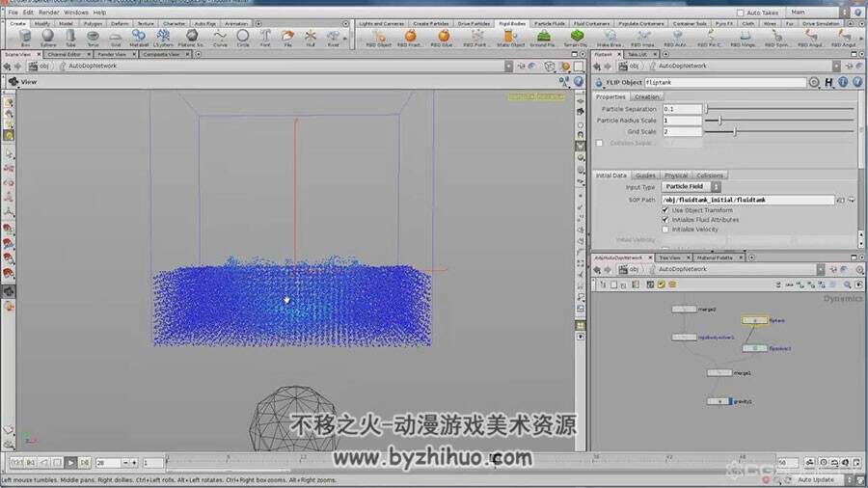The width and height of the screenshot is (868, 488).
Task: Enable Initialize Velocity checkbox
Action: tap(665, 230)
